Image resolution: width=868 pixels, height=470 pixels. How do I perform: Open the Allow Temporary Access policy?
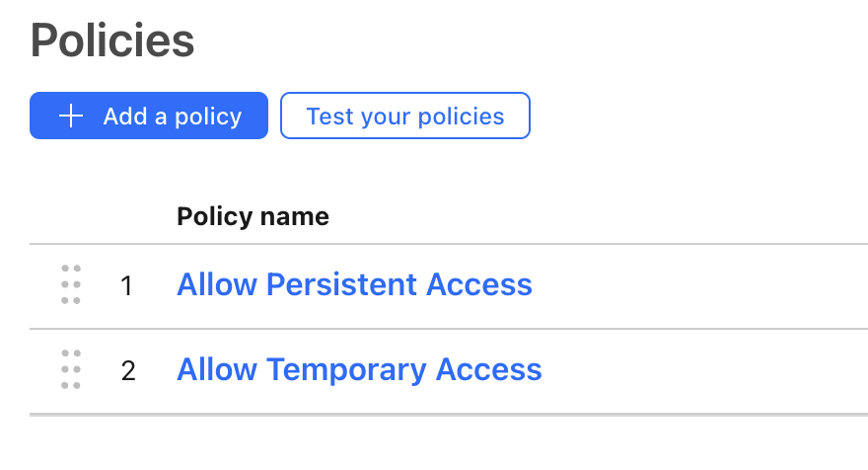coord(359,369)
